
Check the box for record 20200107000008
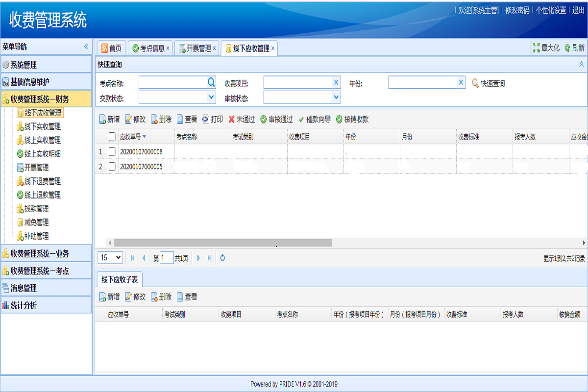pos(112,152)
